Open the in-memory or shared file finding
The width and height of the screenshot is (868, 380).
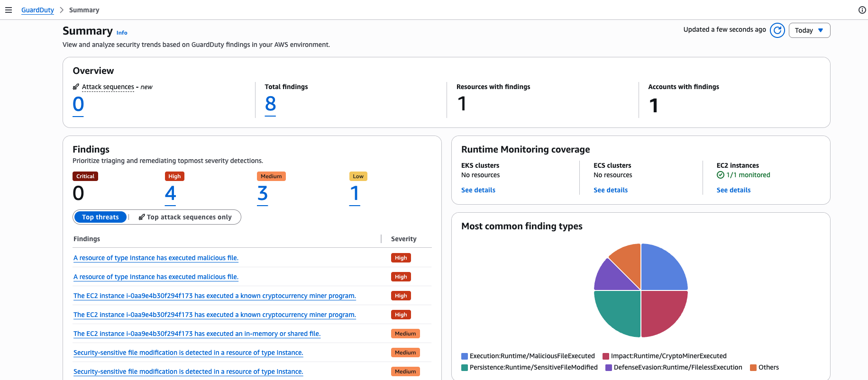point(197,334)
